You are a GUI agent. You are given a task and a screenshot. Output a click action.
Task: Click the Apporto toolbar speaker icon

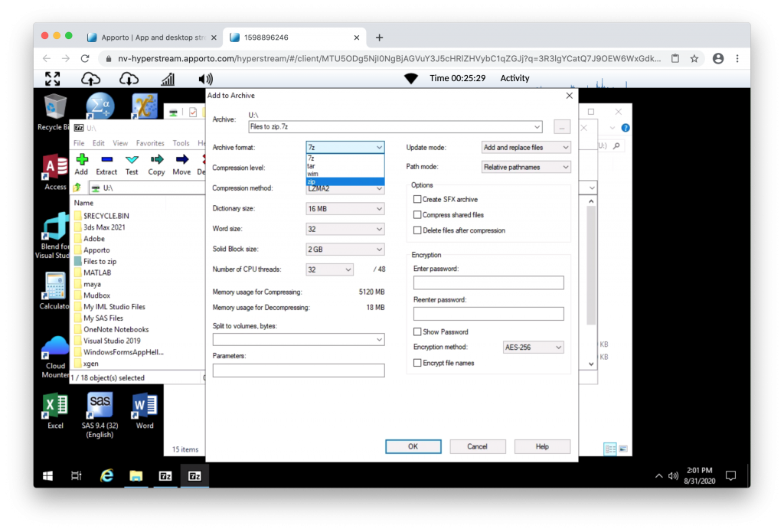(205, 79)
